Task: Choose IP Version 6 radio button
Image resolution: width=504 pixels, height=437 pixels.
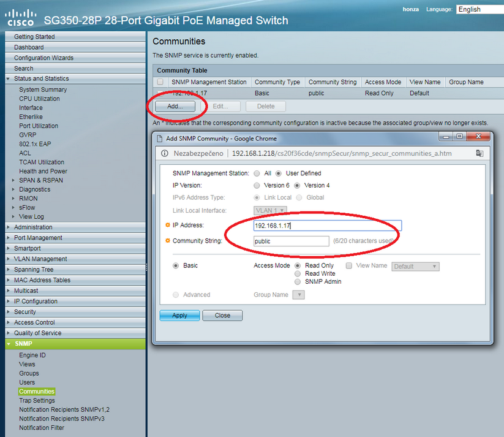Action: (257, 185)
